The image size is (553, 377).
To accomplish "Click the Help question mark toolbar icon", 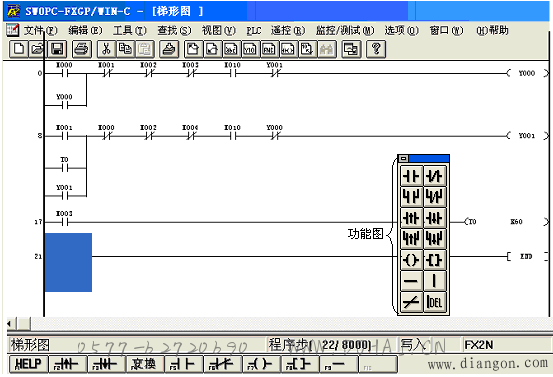I will pos(376,49).
